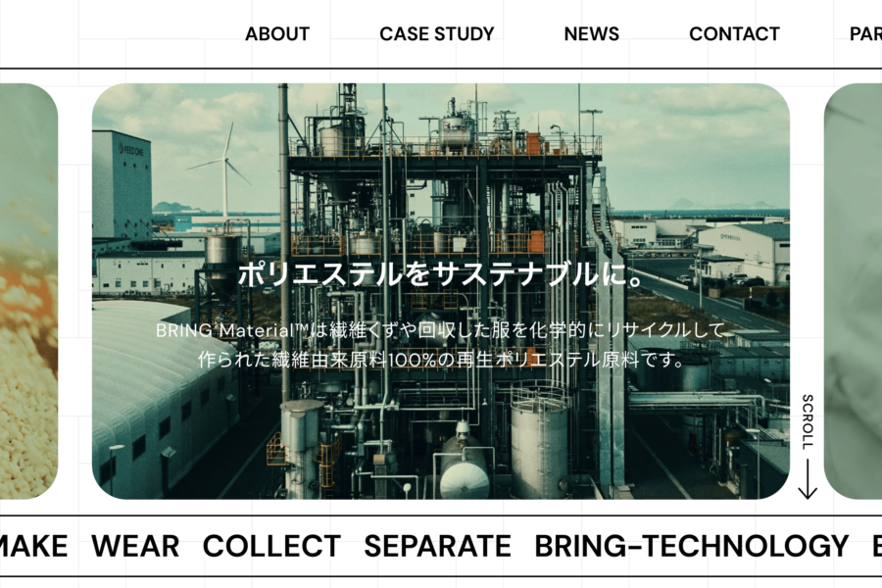882x588 pixels.
Task: Click the cut-off ticker word after BRING-TECHNOLOGY
Action: pos(875,546)
